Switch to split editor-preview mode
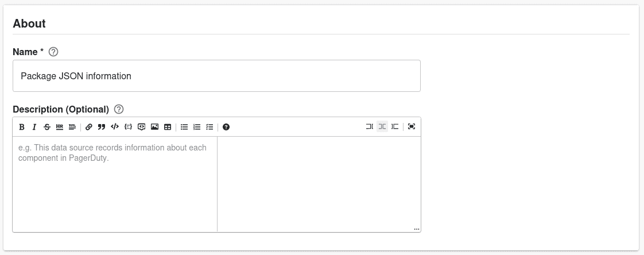644x255 pixels. [x=382, y=127]
